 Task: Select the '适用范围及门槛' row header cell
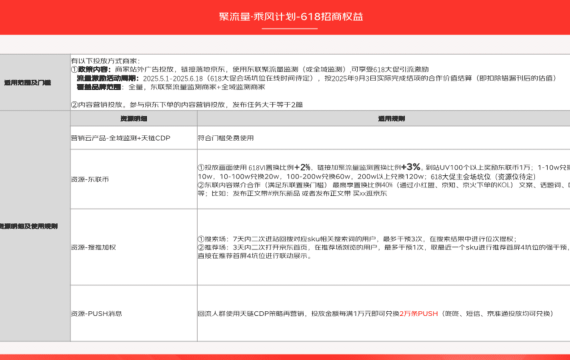coord(35,83)
